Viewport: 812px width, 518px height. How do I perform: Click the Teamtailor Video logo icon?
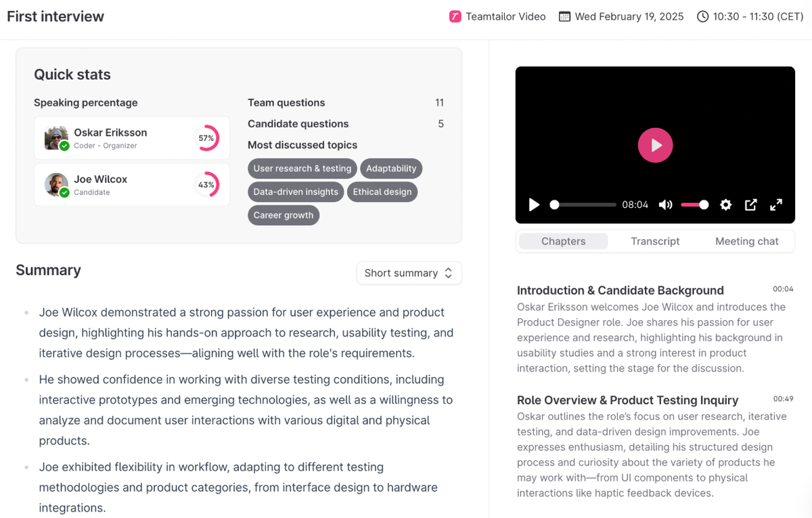pos(455,16)
